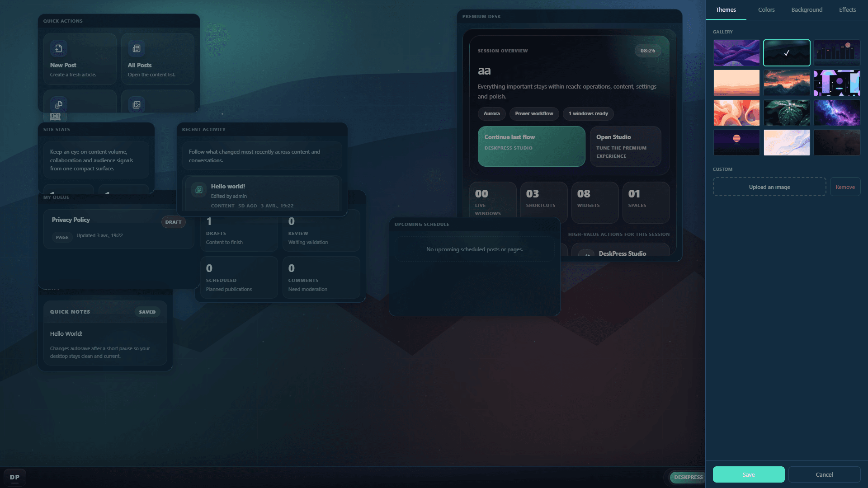Click Remove next to the custom image
The height and width of the screenshot is (488, 868).
(845, 187)
